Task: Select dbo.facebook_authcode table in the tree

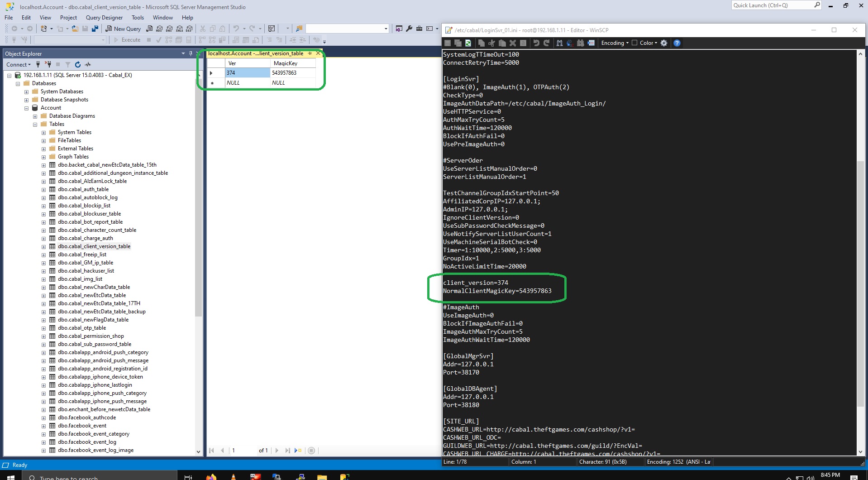Action: 87,418
